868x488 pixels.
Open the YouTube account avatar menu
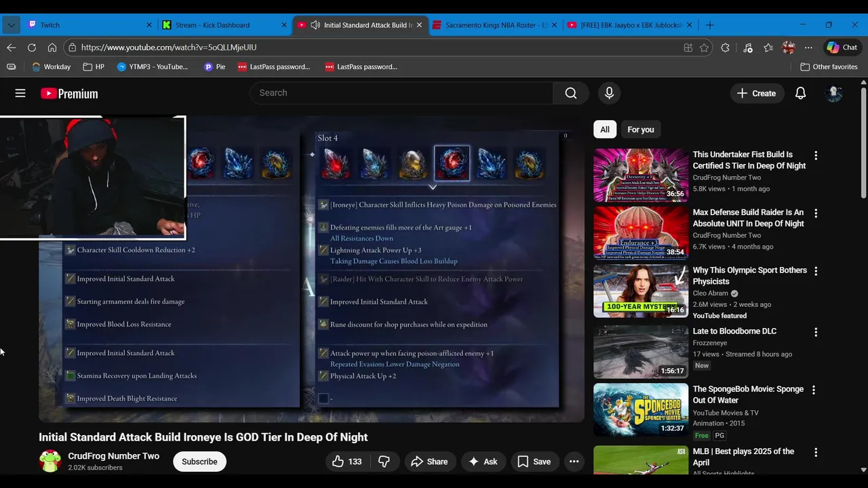coord(833,94)
